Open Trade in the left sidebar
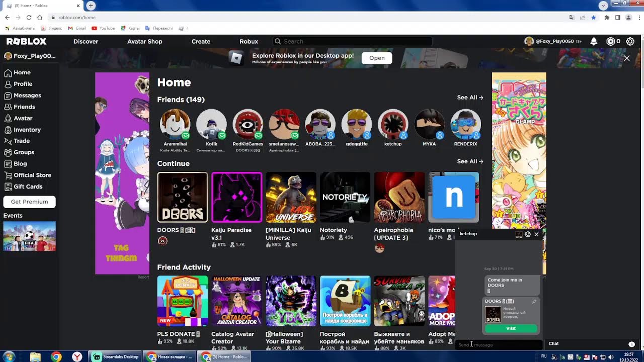Viewport: 644px width, 362px height. pyautogui.click(x=17, y=141)
